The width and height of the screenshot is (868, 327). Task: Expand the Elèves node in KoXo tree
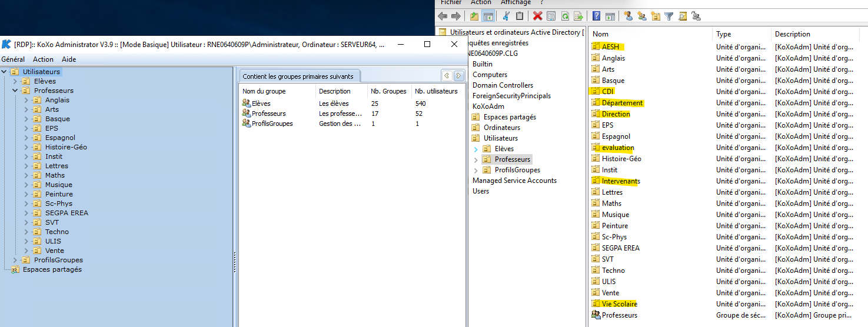tap(15, 81)
